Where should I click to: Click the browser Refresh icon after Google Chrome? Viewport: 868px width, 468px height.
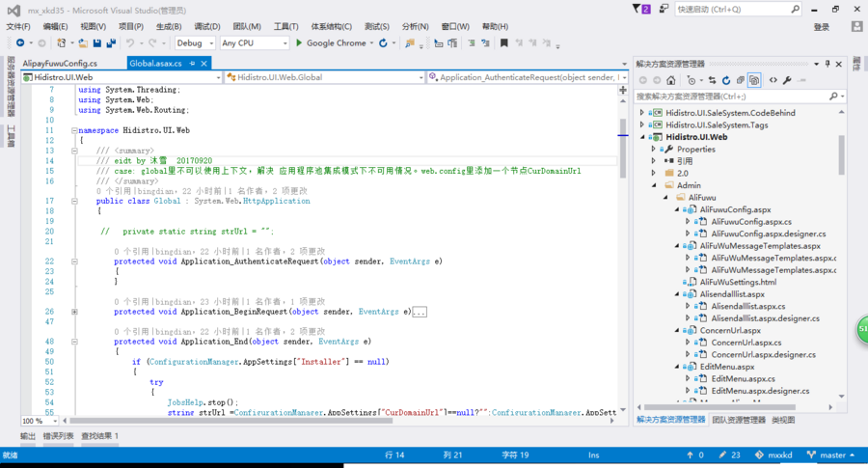point(383,42)
